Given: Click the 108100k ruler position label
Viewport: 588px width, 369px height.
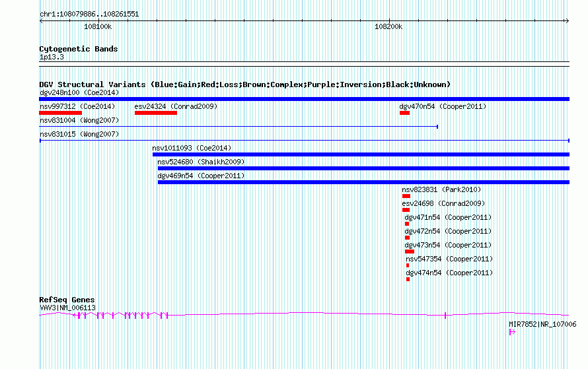Looking at the screenshot, I should click(98, 26).
